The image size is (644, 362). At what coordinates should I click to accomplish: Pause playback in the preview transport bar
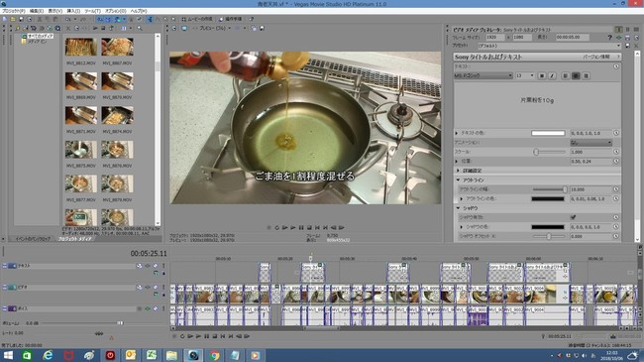301,227
